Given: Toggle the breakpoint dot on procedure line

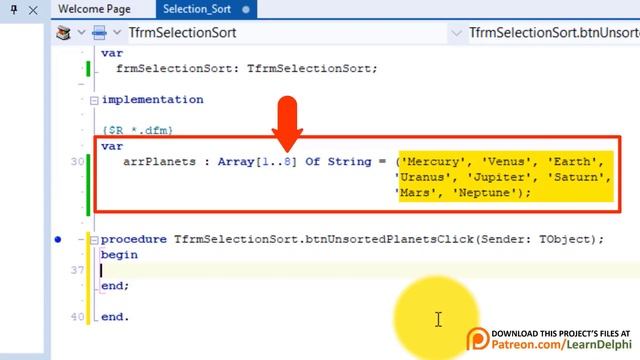Looking at the screenshot, I should click(x=58, y=240).
